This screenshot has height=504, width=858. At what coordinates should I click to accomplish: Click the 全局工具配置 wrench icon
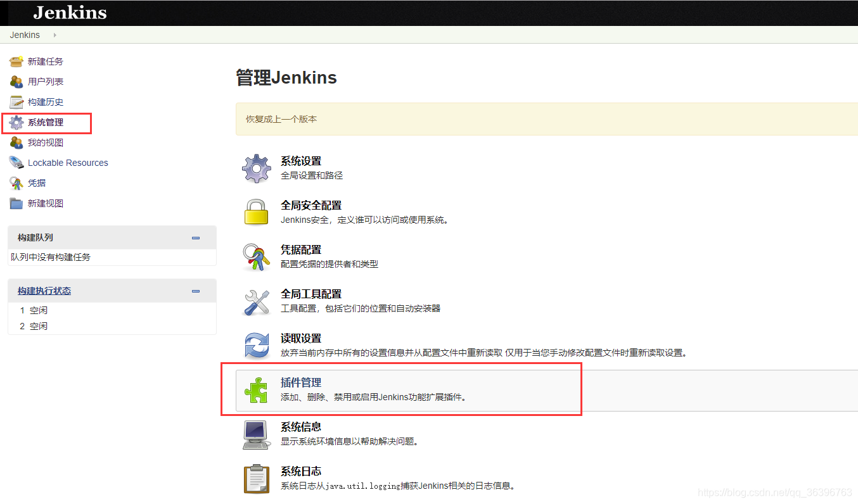pos(257,301)
